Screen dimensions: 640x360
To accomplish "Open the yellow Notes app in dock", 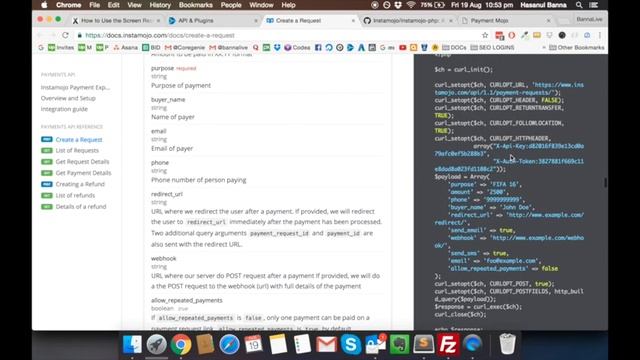I will (278, 344).
